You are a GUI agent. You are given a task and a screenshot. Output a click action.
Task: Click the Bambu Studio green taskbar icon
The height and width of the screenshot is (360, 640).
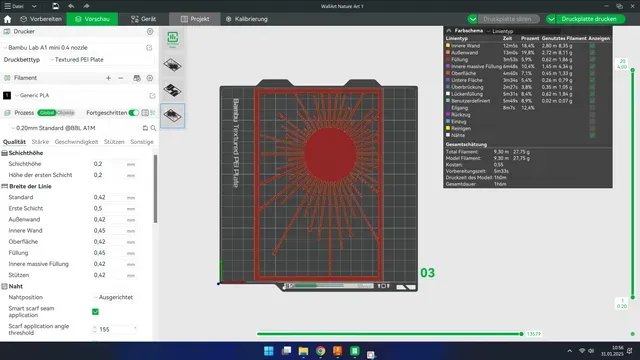point(355,351)
